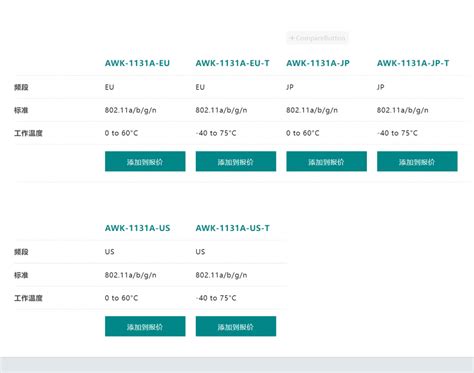Select 802.11a/b/g/n standard for AWK-1131A-US
Image resolution: width=474 pixels, height=373 pixels.
(x=130, y=275)
